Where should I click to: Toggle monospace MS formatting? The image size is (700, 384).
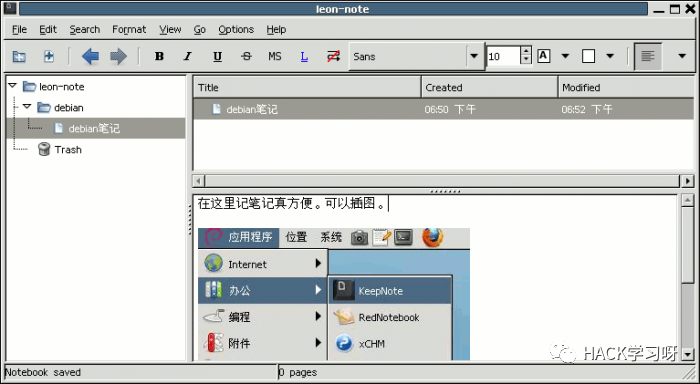click(275, 56)
